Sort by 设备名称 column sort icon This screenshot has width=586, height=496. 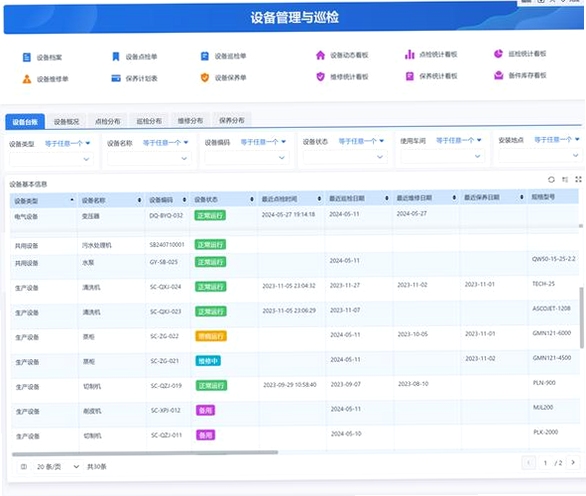139,200
